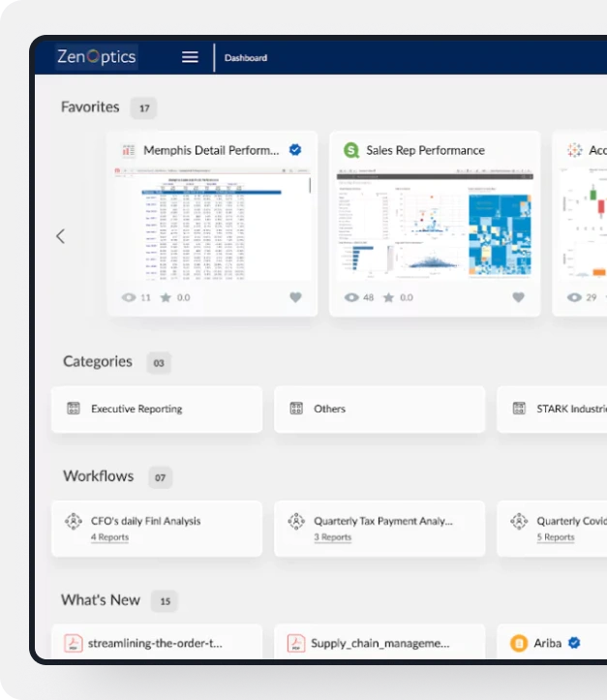Click the Ariba app icon
This screenshot has width=607, height=700.
[519, 643]
